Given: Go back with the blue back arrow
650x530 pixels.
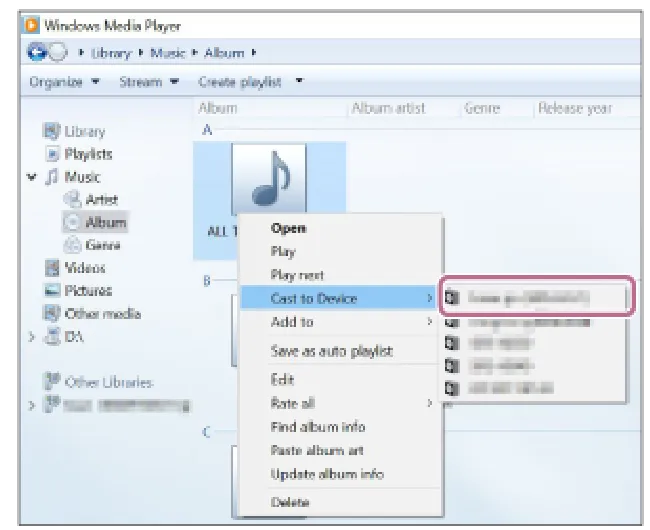Looking at the screenshot, I should (x=36, y=52).
